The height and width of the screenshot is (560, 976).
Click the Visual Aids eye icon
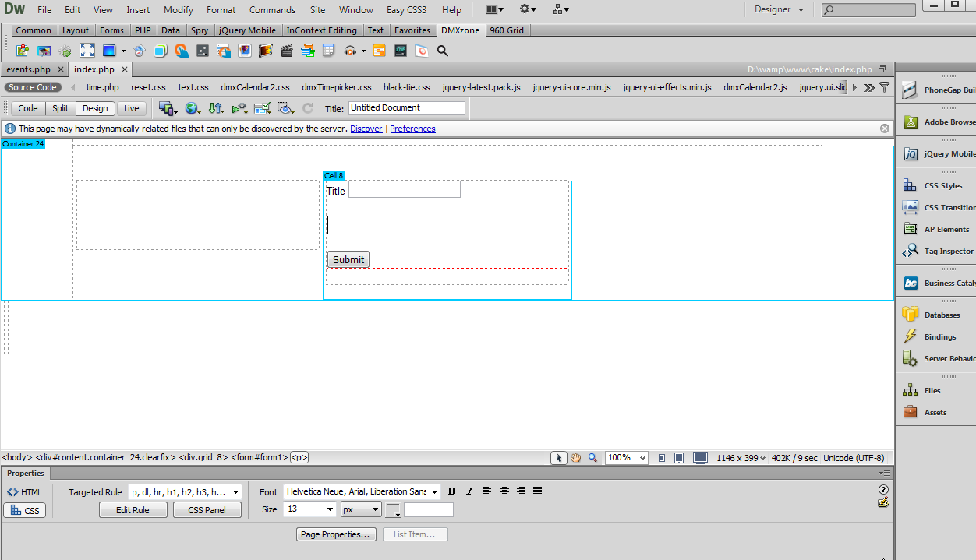[x=285, y=108]
